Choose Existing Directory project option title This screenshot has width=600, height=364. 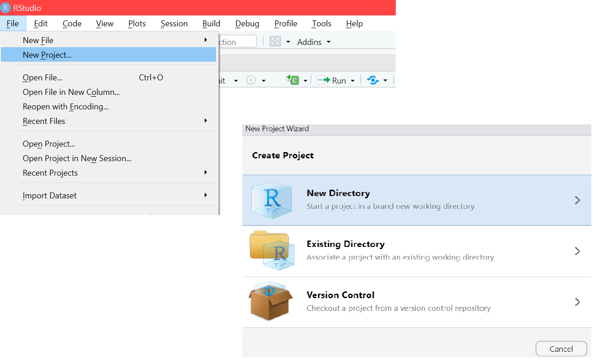pyautogui.click(x=346, y=244)
